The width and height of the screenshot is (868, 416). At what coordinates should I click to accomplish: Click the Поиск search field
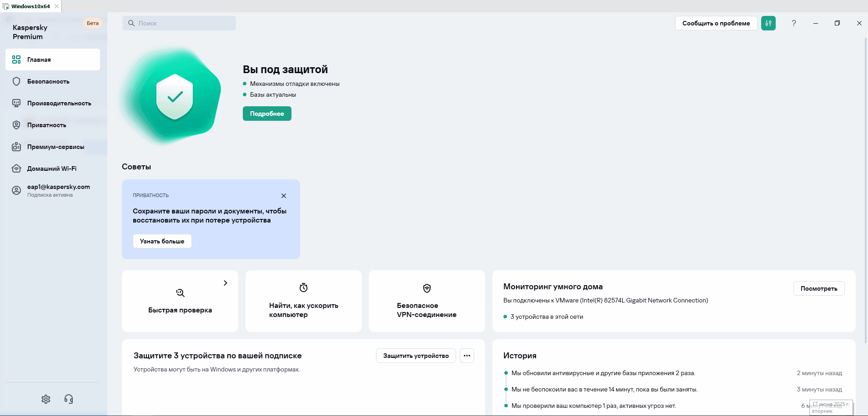point(179,23)
